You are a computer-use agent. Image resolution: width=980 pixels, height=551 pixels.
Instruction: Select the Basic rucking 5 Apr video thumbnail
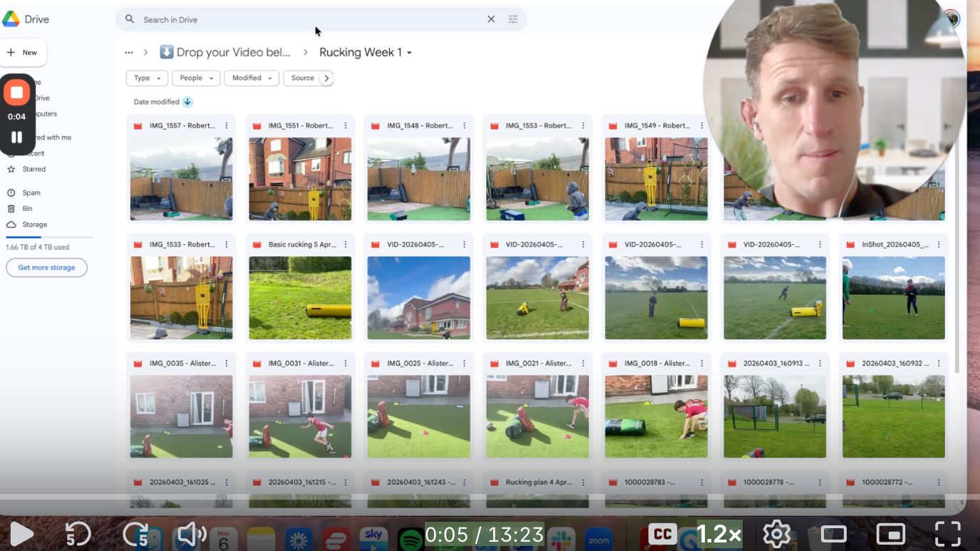click(x=300, y=298)
